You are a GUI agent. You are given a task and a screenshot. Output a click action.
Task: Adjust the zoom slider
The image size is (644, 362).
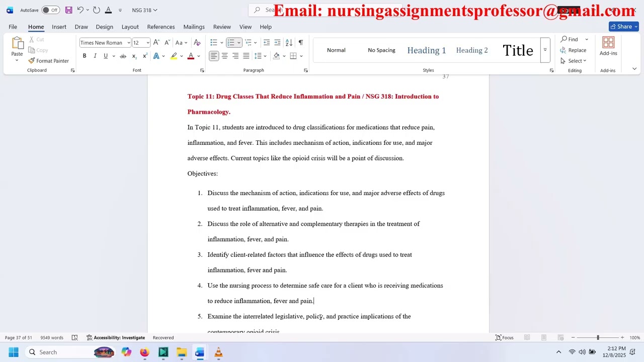click(x=598, y=338)
